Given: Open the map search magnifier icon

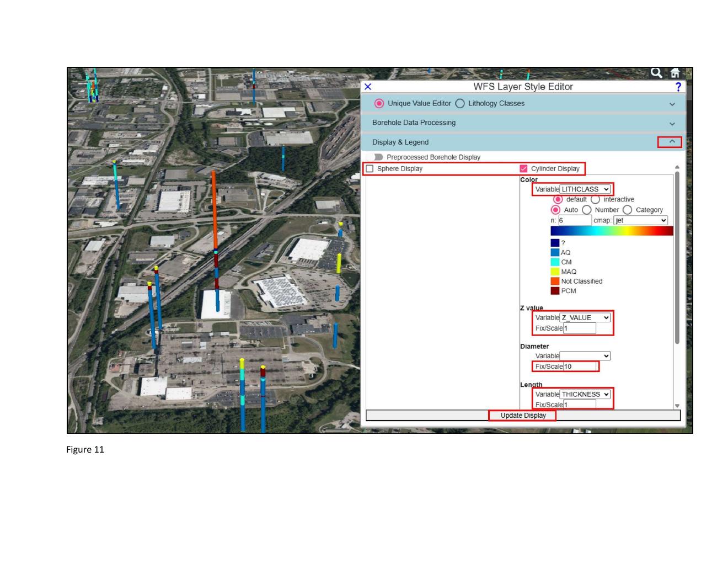Looking at the screenshot, I should (656, 73).
